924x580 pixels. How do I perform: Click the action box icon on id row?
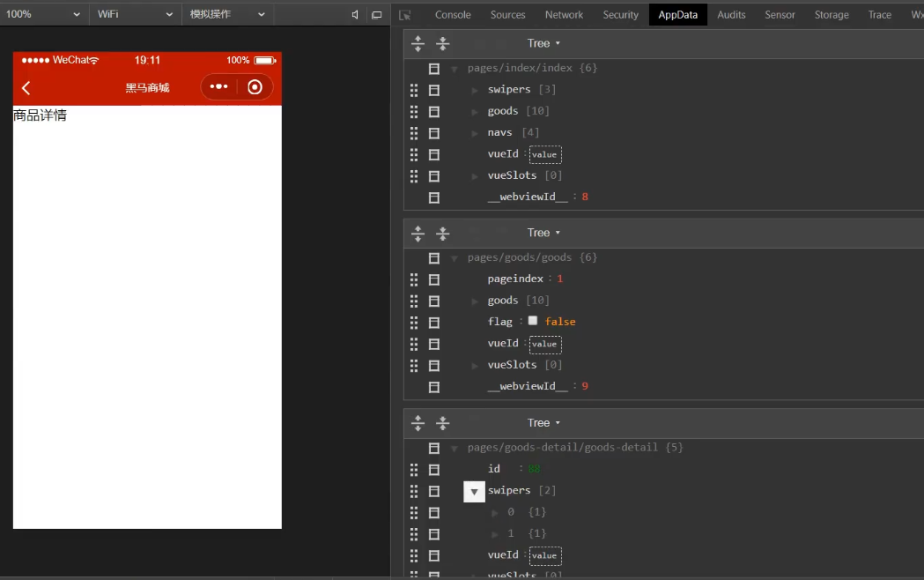click(434, 470)
